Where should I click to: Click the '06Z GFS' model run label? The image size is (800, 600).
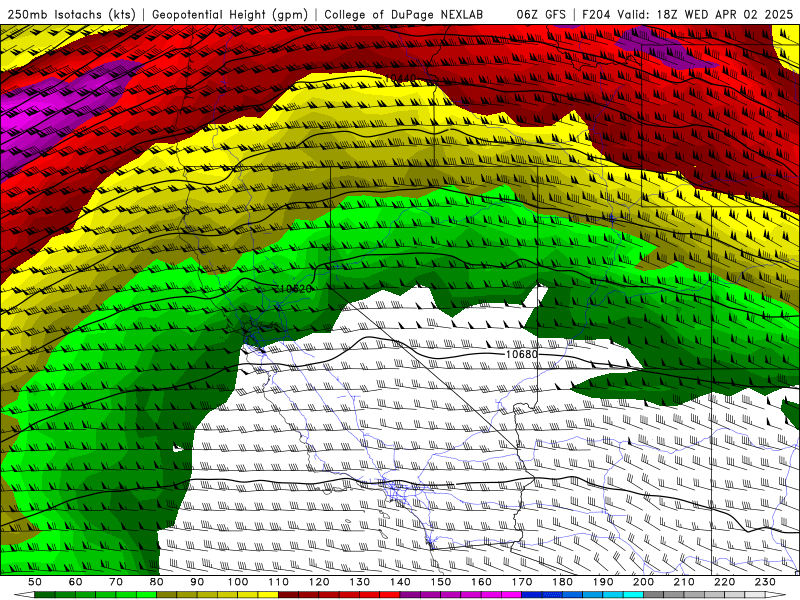(x=541, y=14)
